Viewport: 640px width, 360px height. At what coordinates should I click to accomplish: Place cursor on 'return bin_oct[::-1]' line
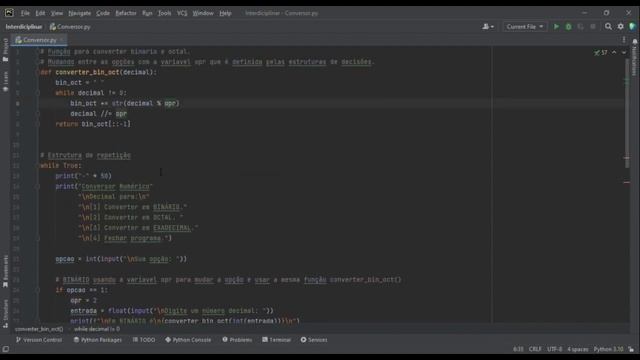[93, 124]
